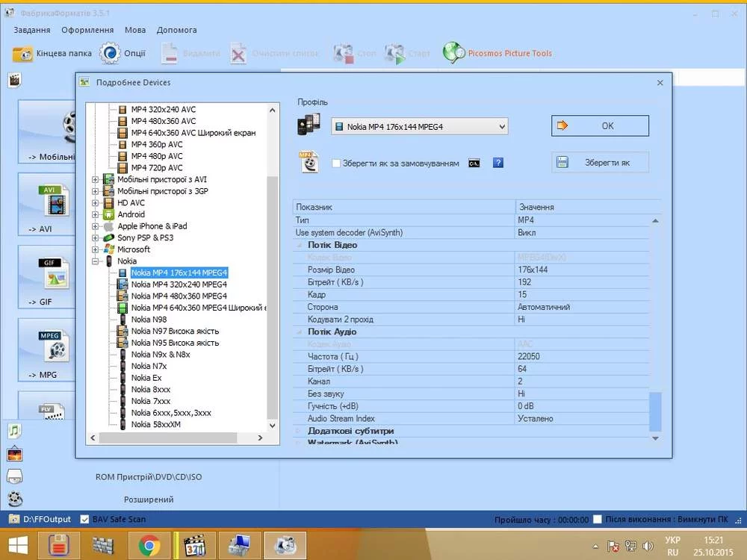Open Google Chrome from the taskbar
Image resolution: width=747 pixels, height=560 pixels.
149,545
